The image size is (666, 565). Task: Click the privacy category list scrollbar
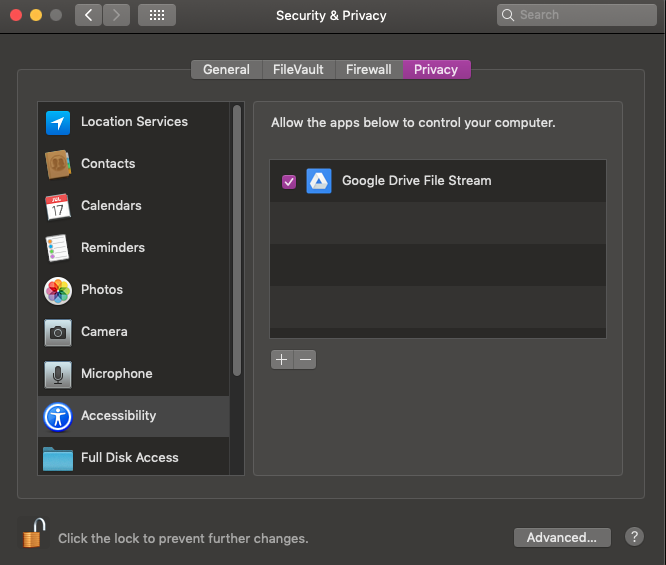(237, 240)
